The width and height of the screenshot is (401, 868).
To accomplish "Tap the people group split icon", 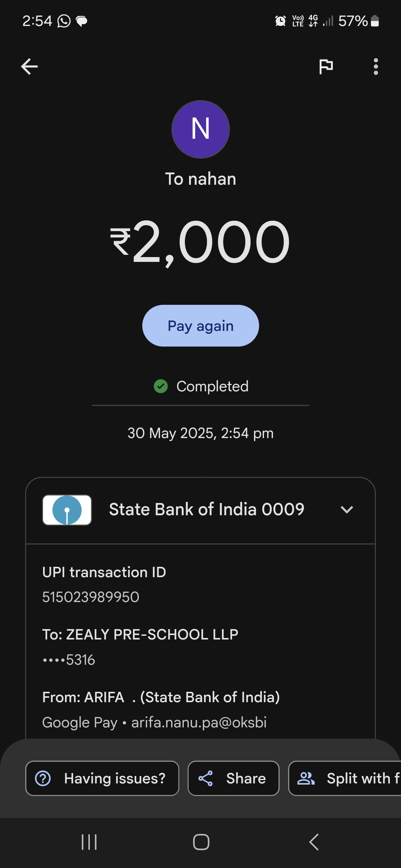I will pyautogui.click(x=306, y=778).
